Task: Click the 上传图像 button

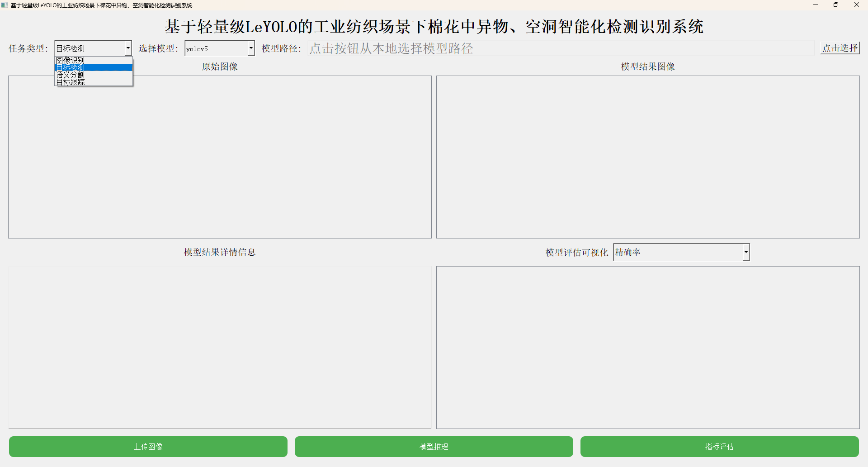Action: (148, 447)
